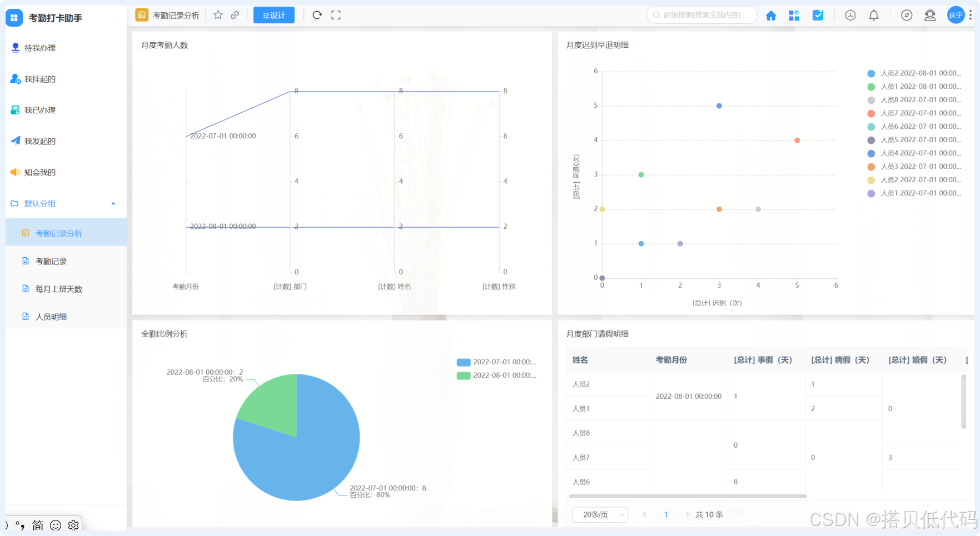Click the table vertical scrollbar

pos(963,402)
